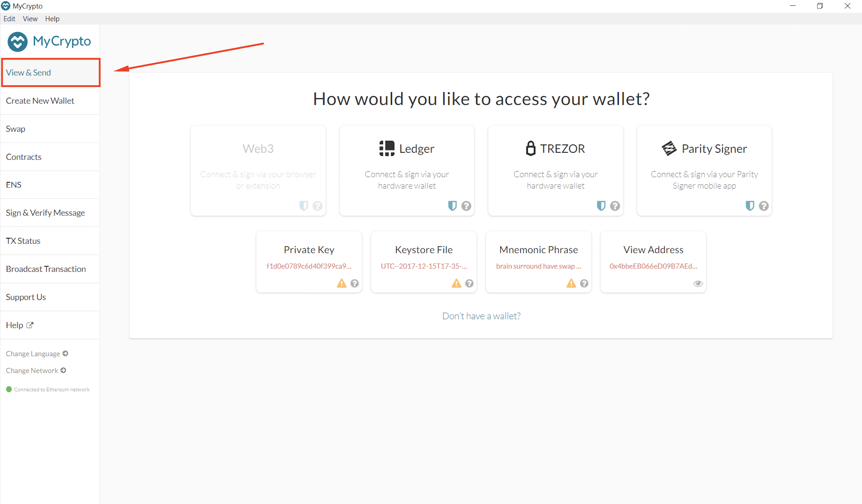862x504 pixels.
Task: Select the Private Key access option
Action: pyautogui.click(x=309, y=262)
